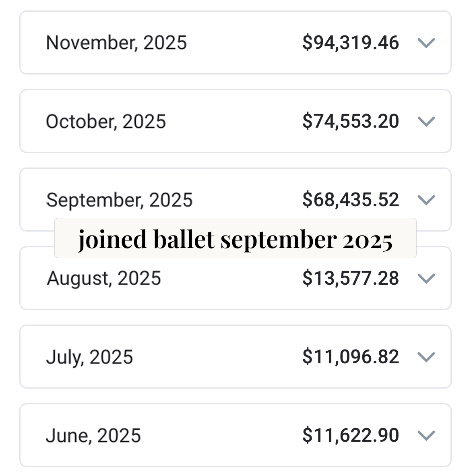
Task: Select the $11,622.90 June total
Action: coord(351,435)
